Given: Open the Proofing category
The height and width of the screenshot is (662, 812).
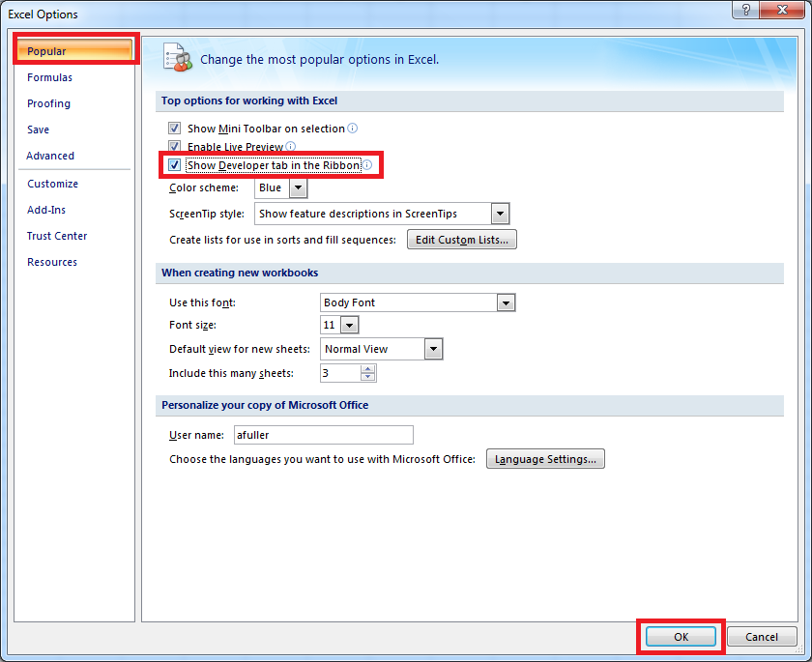Looking at the screenshot, I should (x=48, y=103).
